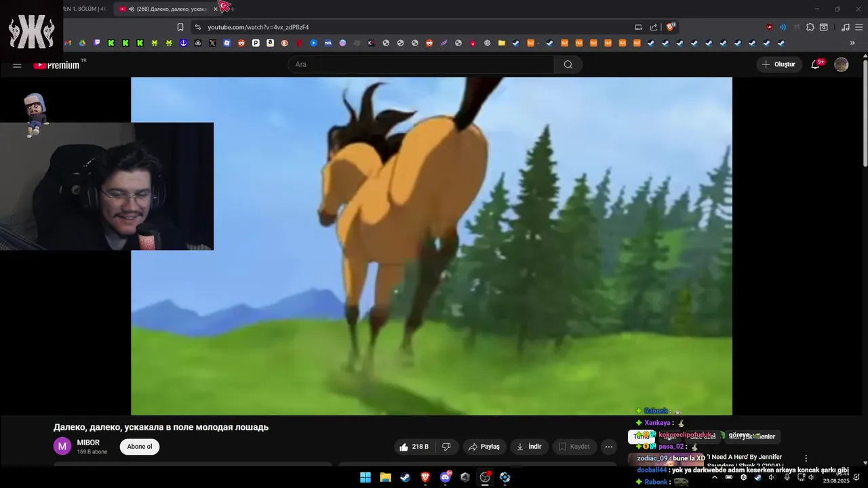Click the video player area
Image resolution: width=868 pixels, height=488 pixels.
pyautogui.click(x=431, y=245)
